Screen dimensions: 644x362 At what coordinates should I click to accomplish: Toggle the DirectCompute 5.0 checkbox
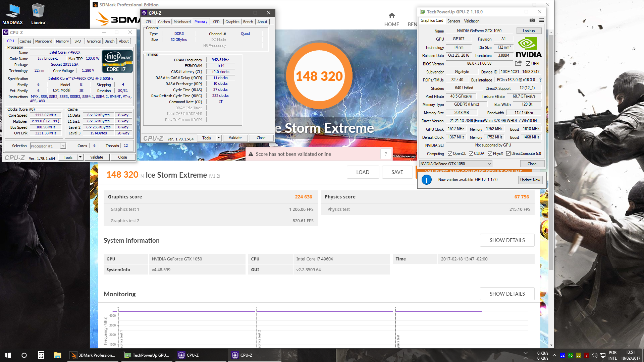click(x=508, y=154)
